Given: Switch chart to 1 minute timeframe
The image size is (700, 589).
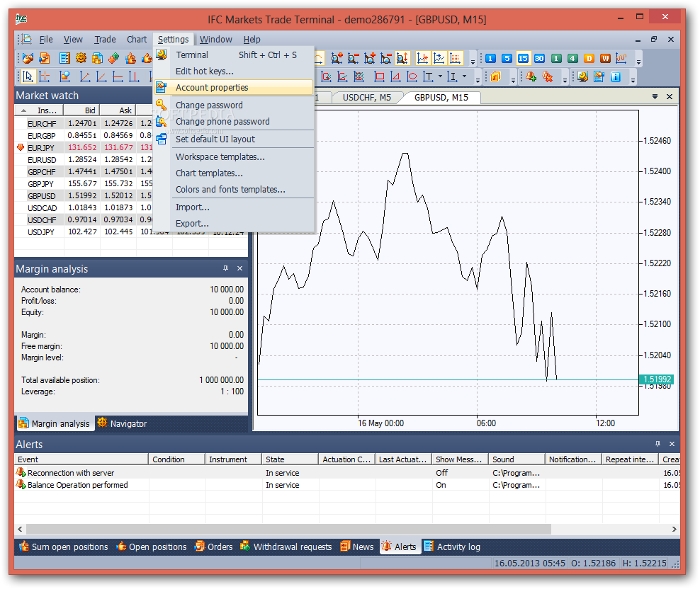Looking at the screenshot, I should [490, 59].
